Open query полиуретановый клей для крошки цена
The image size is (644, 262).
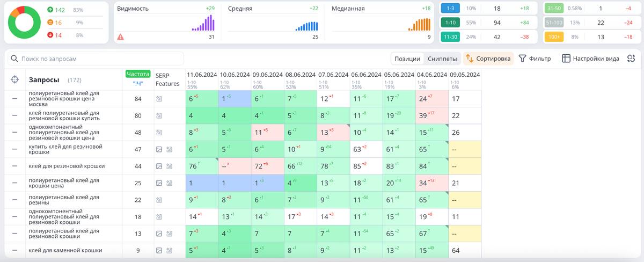64,183
